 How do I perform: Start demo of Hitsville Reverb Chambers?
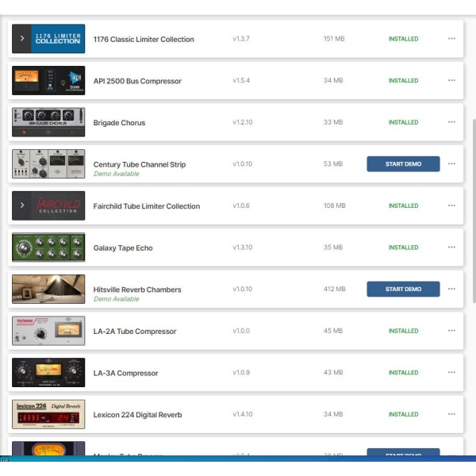[x=403, y=289]
